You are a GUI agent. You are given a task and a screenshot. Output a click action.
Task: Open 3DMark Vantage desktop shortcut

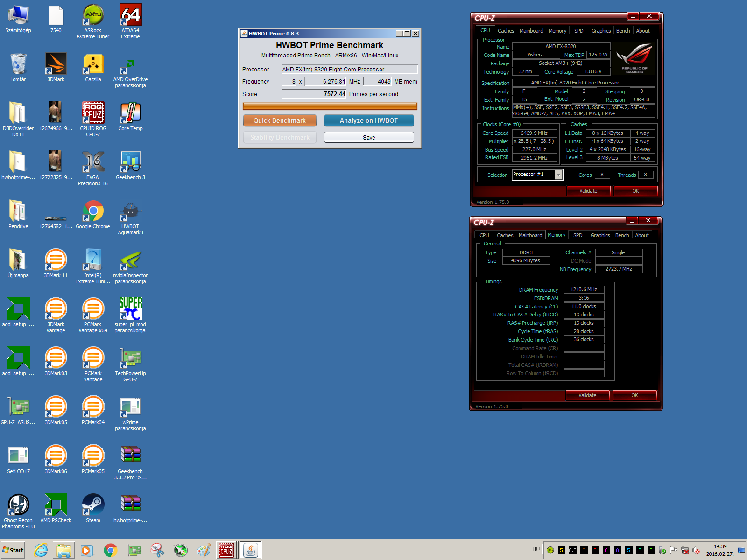(x=56, y=315)
